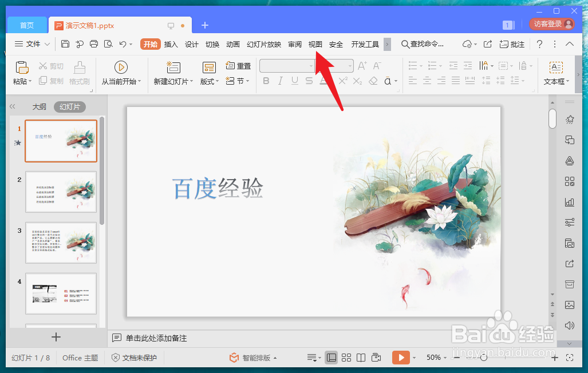
Task: Toggle Underline formatting
Action: (295, 81)
